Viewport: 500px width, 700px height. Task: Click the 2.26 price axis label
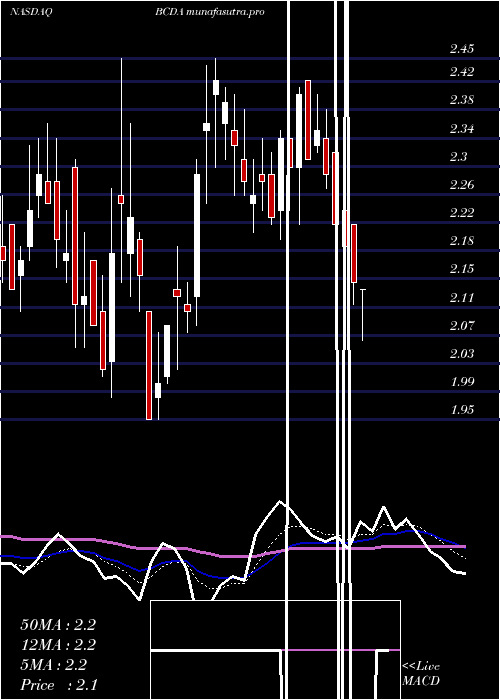462,184
